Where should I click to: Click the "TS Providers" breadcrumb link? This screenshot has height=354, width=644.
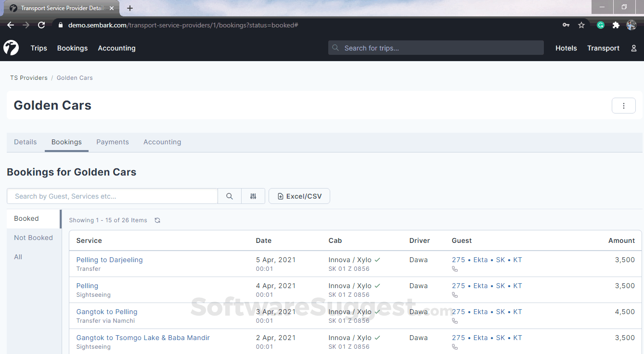coord(28,77)
